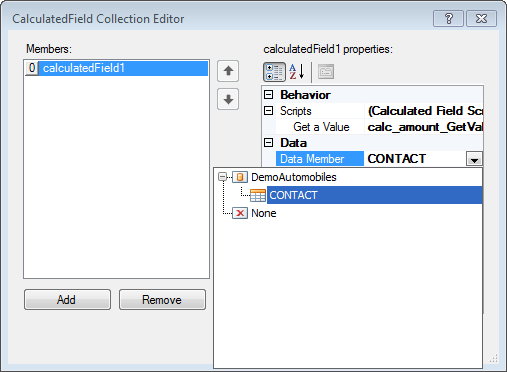The width and height of the screenshot is (507, 372).
Task: Click the CONTACT table grid icon
Action: pos(258,195)
